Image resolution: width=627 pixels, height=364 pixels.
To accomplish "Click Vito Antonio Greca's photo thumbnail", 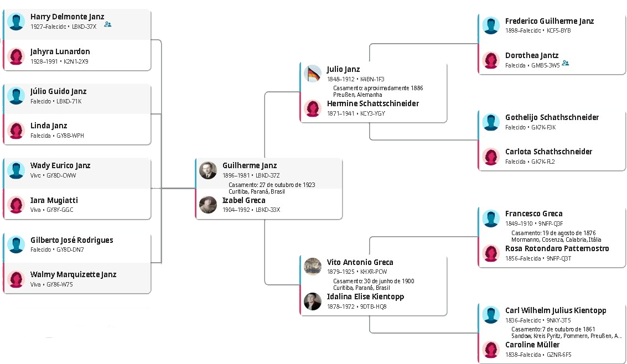I will [x=313, y=267].
